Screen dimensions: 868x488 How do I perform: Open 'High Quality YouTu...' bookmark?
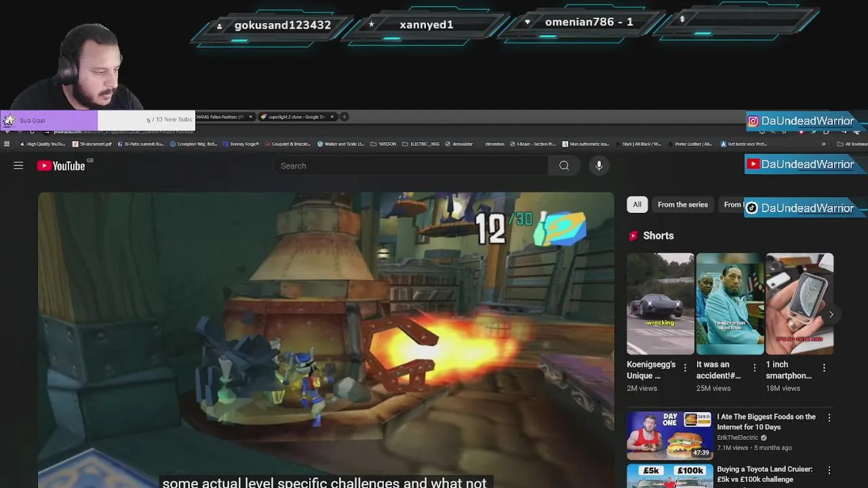click(43, 144)
